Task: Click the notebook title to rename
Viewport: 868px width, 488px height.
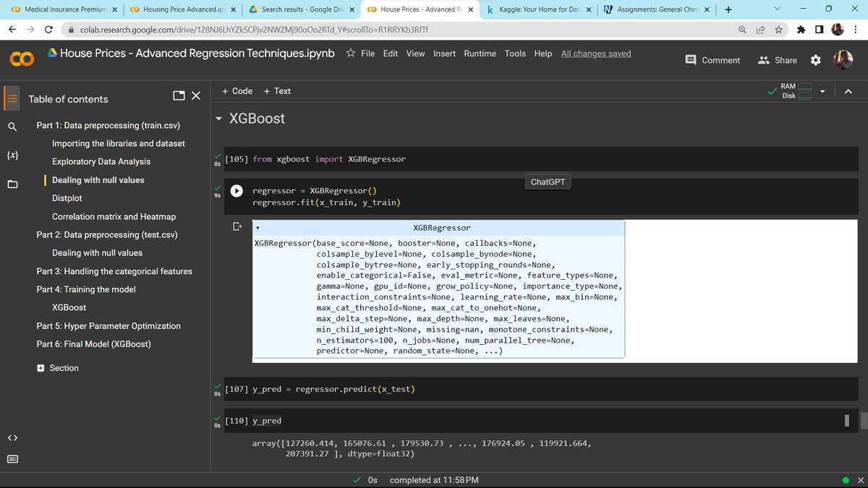Action: tap(198, 53)
